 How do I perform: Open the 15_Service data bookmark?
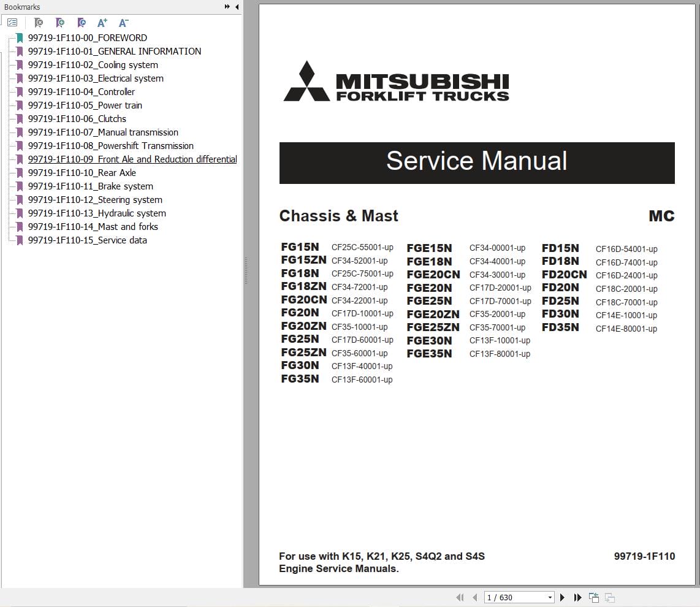[x=88, y=240]
